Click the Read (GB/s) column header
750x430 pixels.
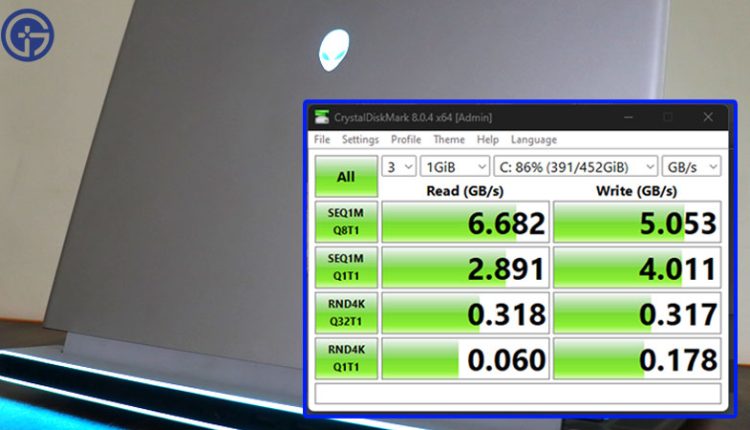tap(465, 191)
